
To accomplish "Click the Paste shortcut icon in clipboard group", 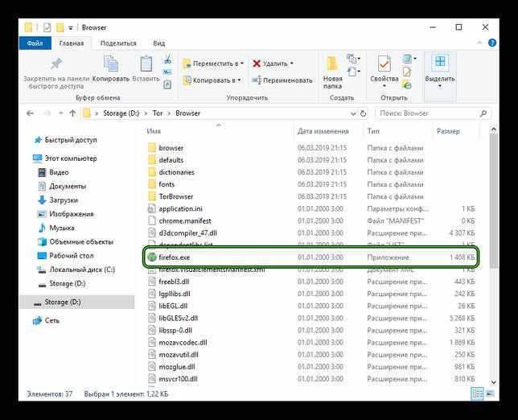I will [167, 85].
